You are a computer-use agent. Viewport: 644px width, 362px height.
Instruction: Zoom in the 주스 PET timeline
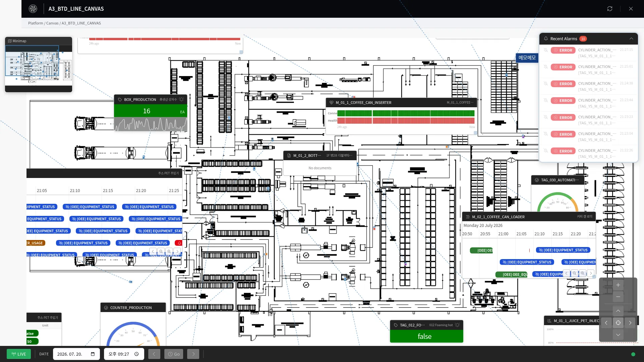(x=169, y=251)
